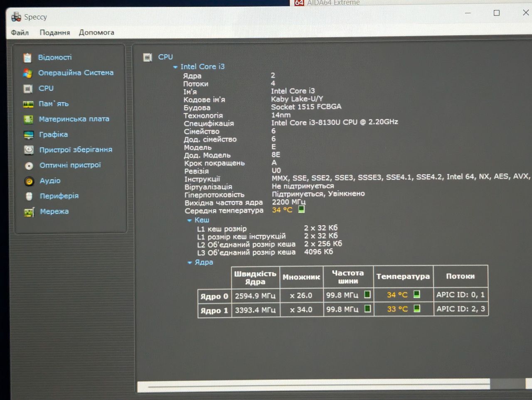Collapse the Кеш section arrow
The width and height of the screenshot is (532, 400).
[x=190, y=221]
